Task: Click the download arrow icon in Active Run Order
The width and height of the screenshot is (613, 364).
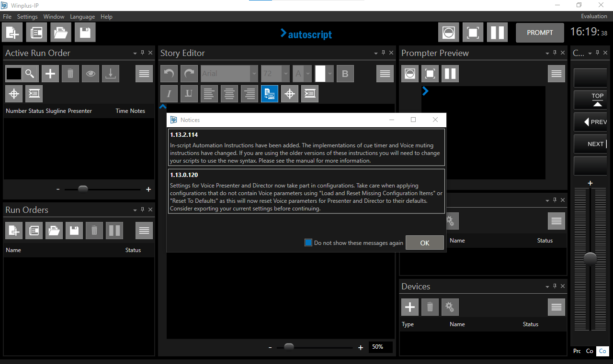Action: [x=111, y=74]
